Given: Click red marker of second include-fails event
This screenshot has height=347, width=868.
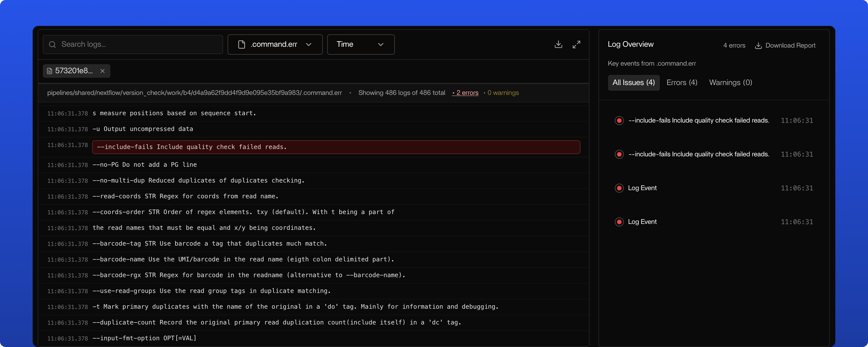Looking at the screenshot, I should [619, 154].
